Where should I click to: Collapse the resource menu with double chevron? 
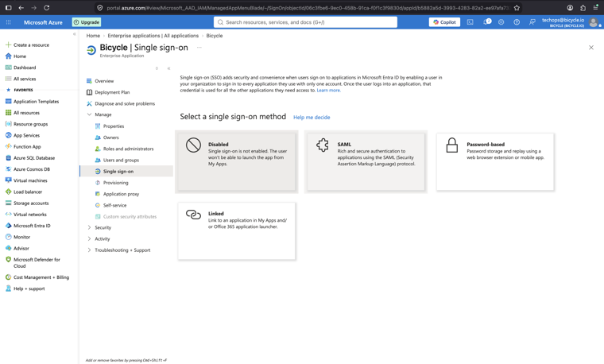(x=168, y=68)
